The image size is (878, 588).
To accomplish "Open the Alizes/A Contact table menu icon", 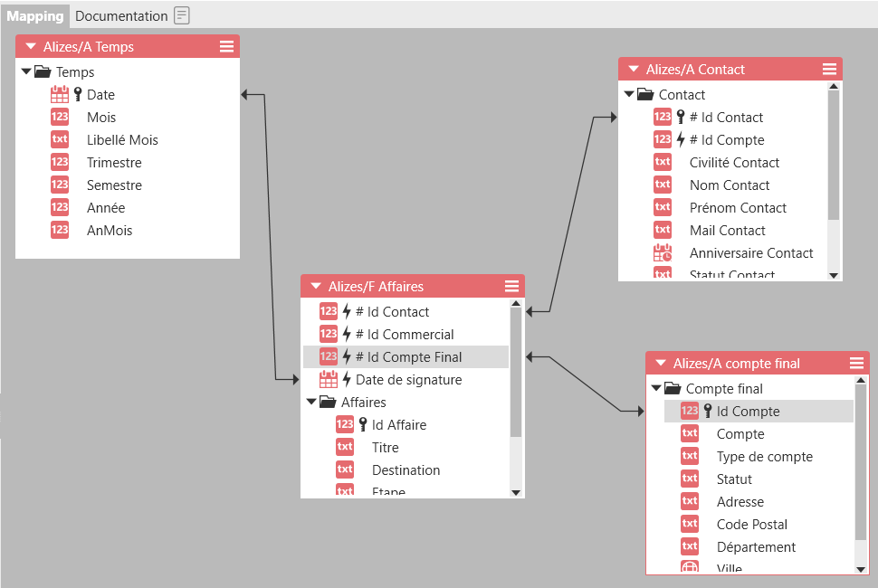I will pyautogui.click(x=829, y=69).
